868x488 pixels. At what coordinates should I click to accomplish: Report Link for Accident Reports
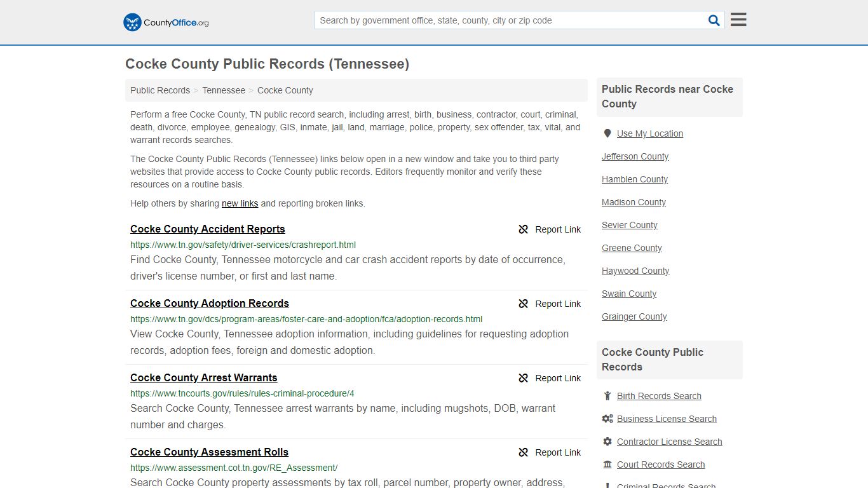pyautogui.click(x=558, y=229)
